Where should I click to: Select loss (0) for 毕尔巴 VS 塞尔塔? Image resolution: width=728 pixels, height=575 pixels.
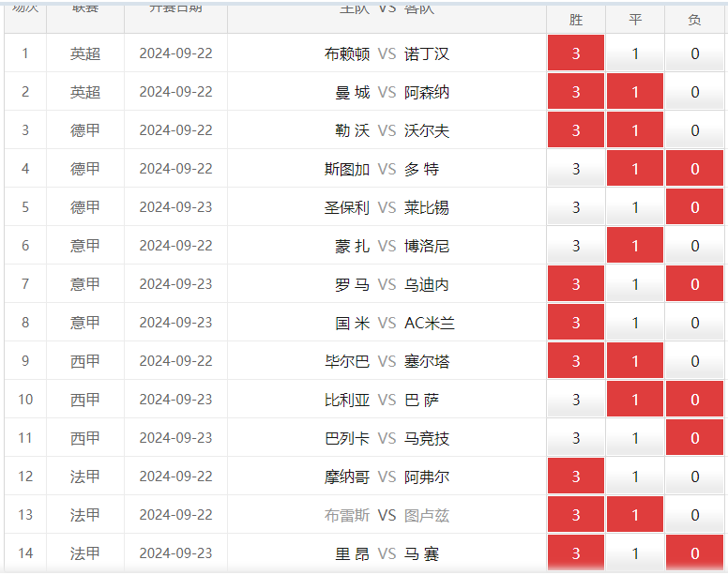694,361
